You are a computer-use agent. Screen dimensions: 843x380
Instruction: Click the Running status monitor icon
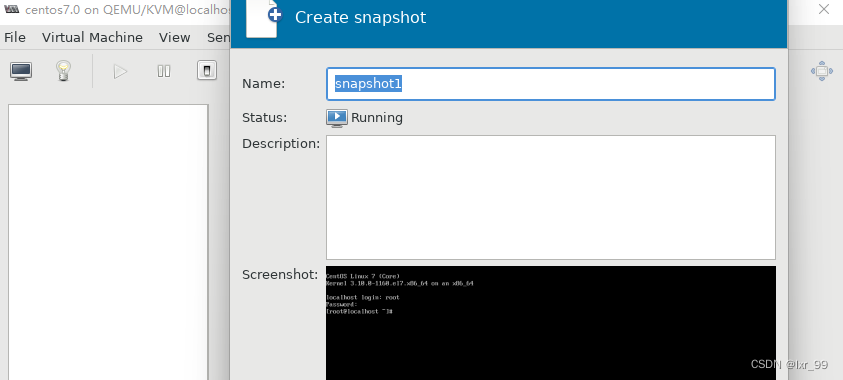337,118
